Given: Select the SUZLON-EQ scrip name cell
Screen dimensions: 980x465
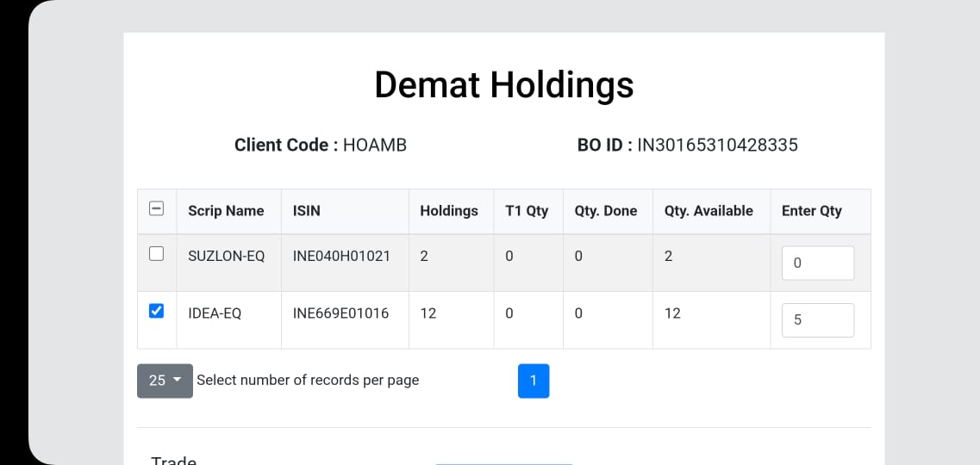Looking at the screenshot, I should 226,256.
